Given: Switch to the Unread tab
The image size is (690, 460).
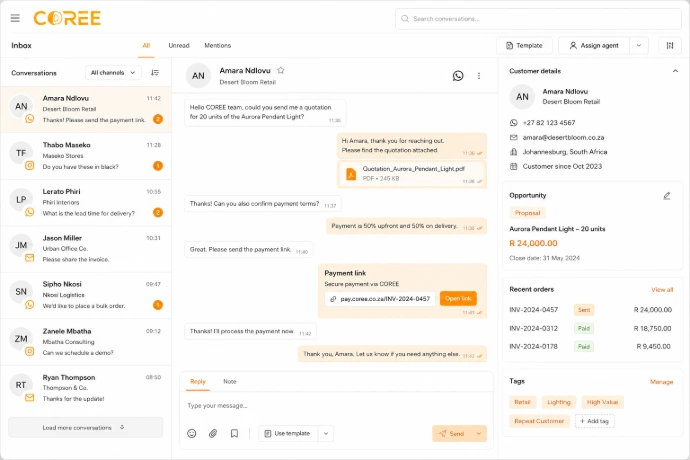Looking at the screenshot, I should point(179,45).
